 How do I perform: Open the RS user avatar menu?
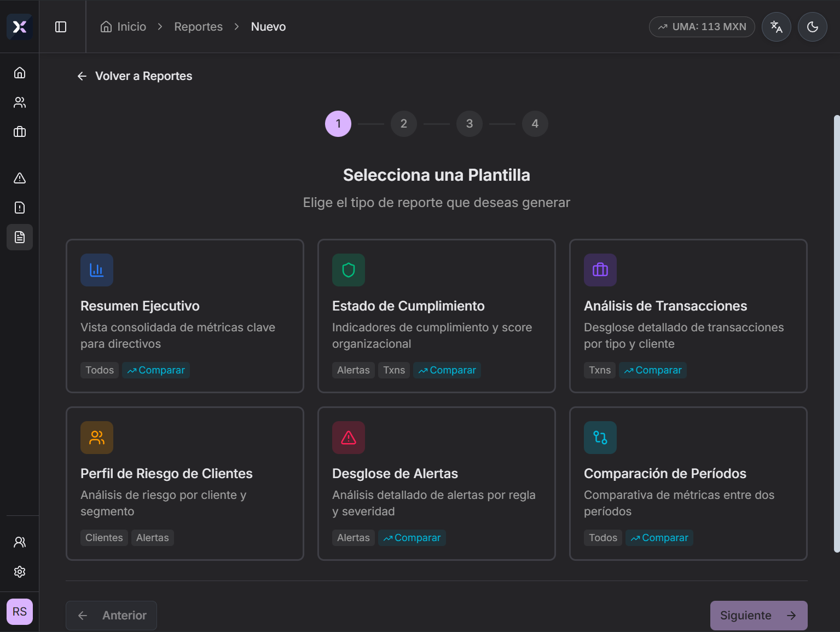coord(19,612)
